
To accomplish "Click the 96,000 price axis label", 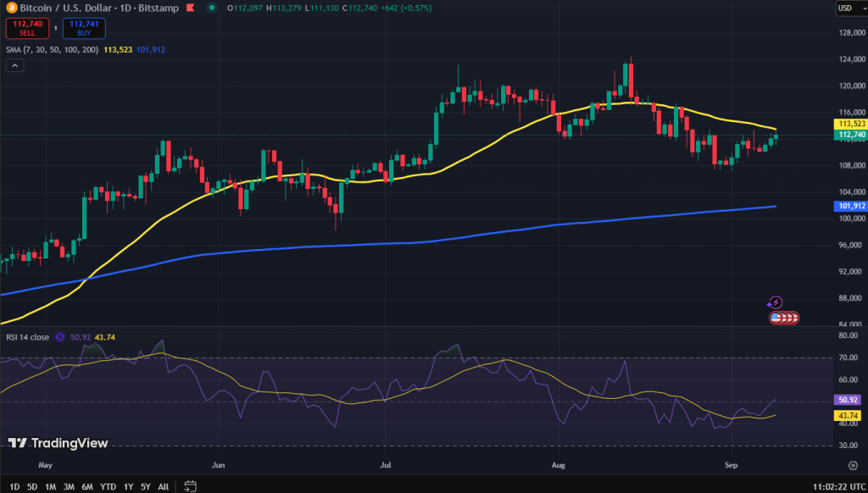I will (x=850, y=245).
